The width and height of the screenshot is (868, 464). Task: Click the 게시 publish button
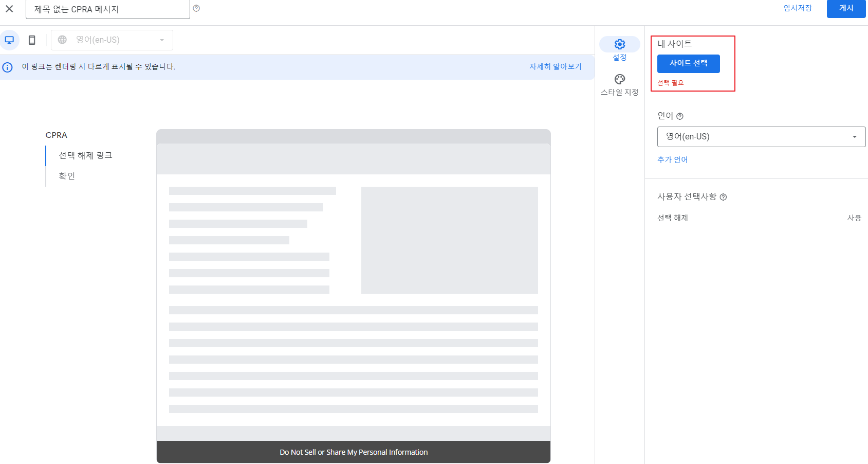click(846, 8)
